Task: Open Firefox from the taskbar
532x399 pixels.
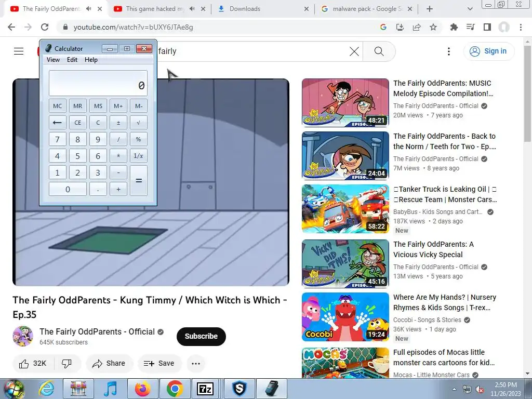Action: (142, 389)
